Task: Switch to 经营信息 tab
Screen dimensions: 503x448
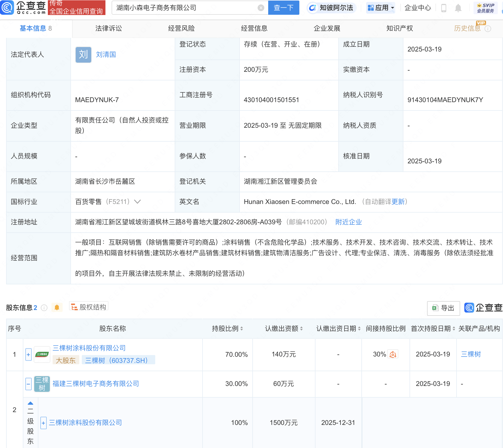Action: pos(254,28)
